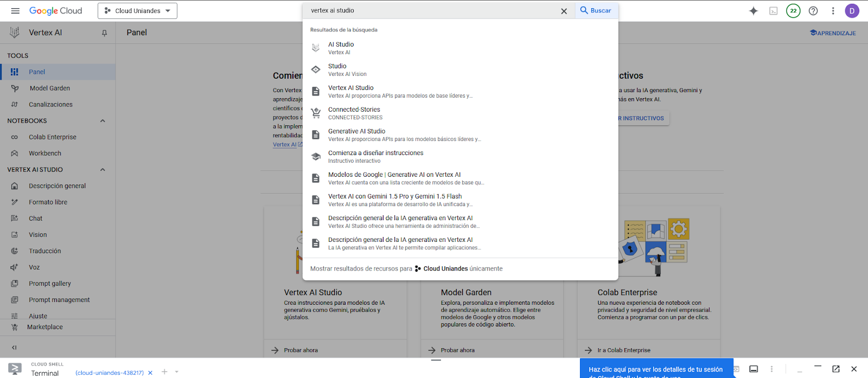Open Descripción general in the sidebar

(x=58, y=185)
